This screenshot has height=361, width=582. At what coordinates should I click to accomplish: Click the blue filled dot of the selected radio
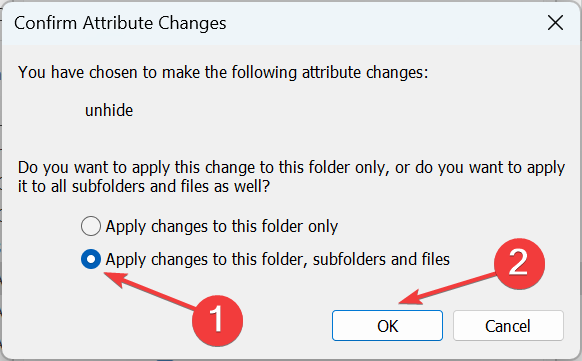(91, 259)
